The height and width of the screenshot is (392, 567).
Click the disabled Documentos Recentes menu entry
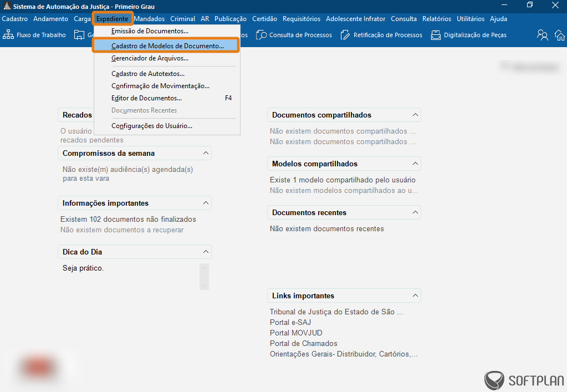[x=167, y=110]
